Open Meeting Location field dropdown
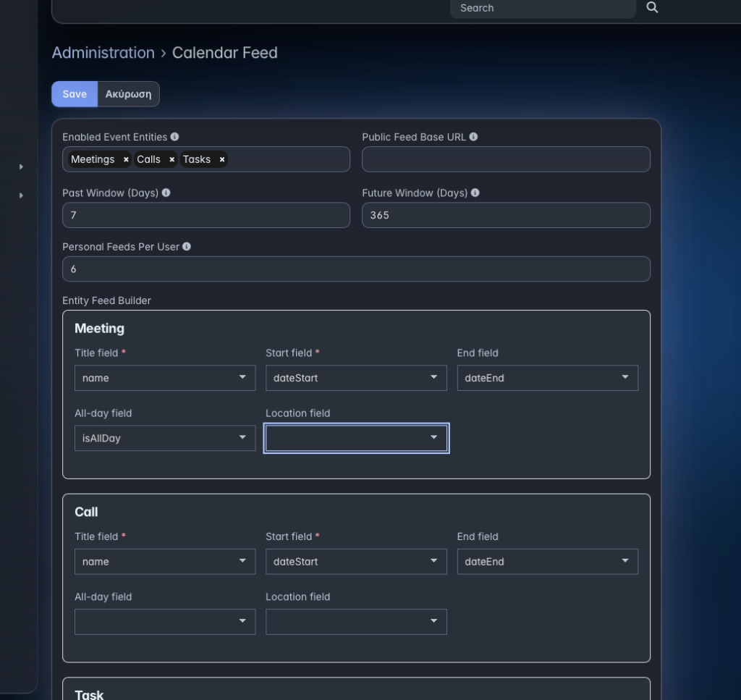This screenshot has width=741, height=700. click(356, 438)
